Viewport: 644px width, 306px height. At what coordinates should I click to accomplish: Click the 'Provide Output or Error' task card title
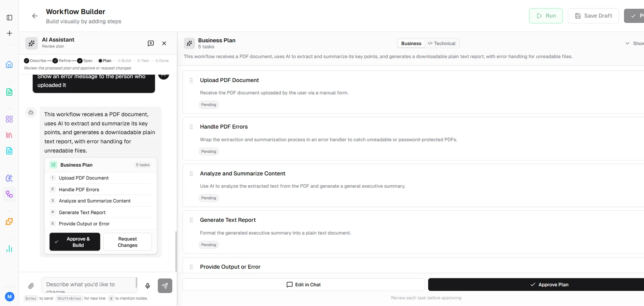click(230, 267)
